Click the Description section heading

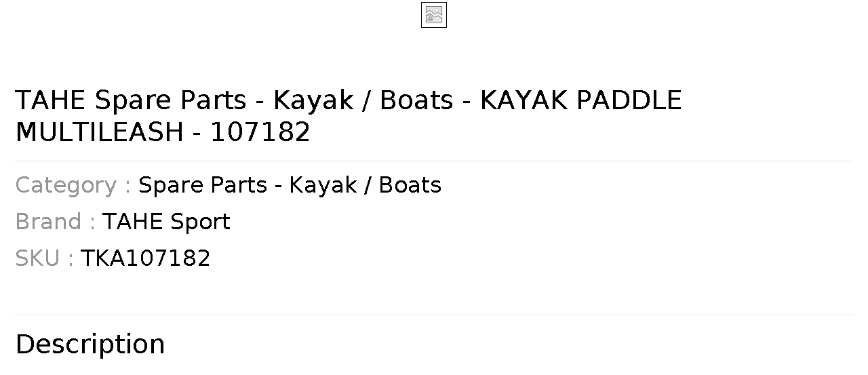click(90, 344)
